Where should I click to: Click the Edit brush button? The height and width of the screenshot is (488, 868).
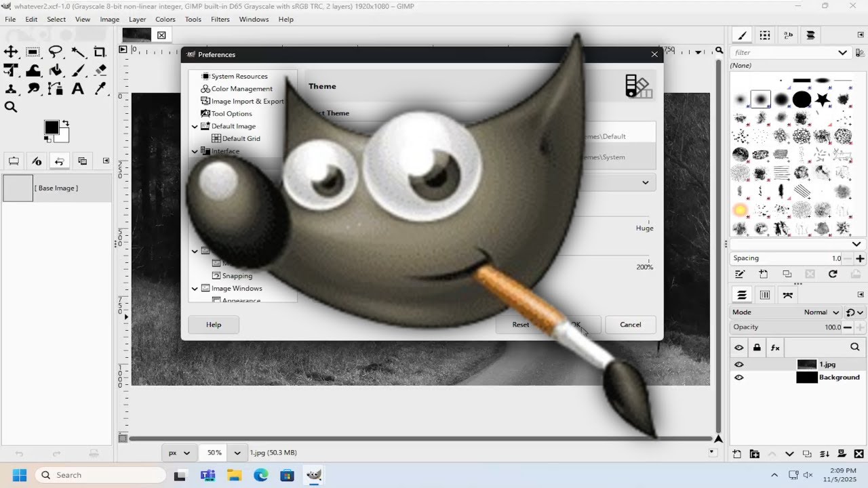click(741, 274)
